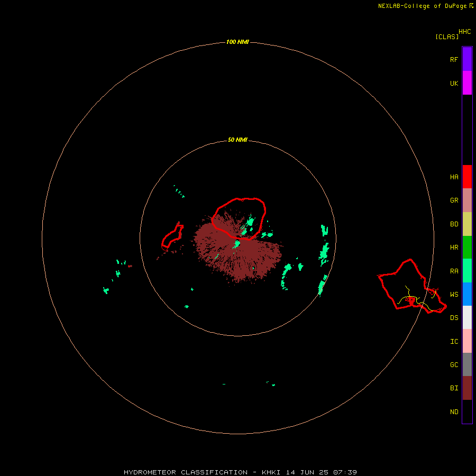
Task: Click the RF legend label
Action: pyautogui.click(x=454, y=60)
